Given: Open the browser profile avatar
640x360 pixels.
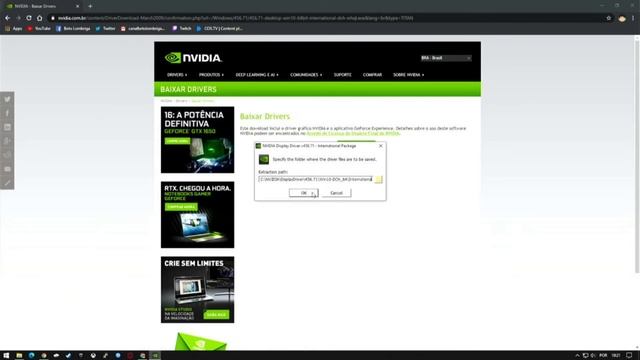Looking at the screenshot, I should (622, 18).
